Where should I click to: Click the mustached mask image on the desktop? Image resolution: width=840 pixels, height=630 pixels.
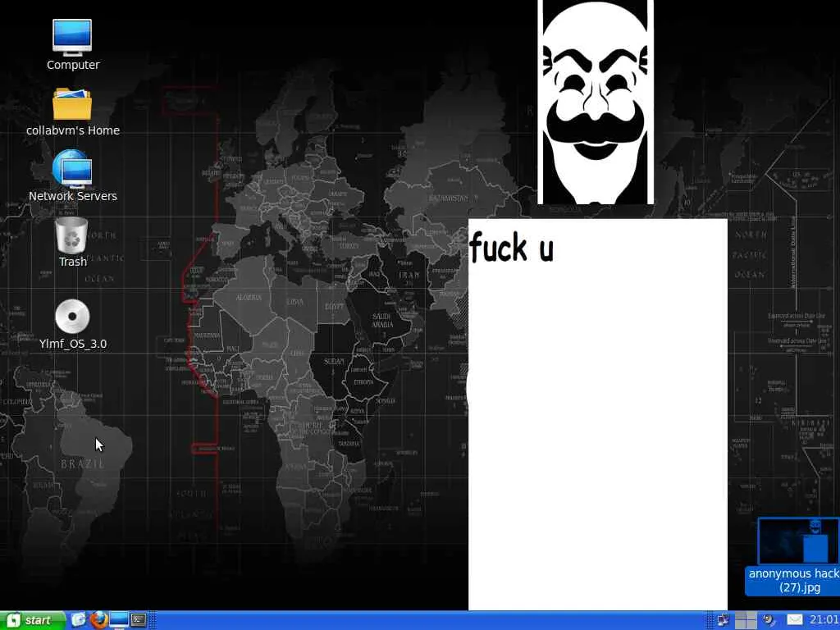596,102
